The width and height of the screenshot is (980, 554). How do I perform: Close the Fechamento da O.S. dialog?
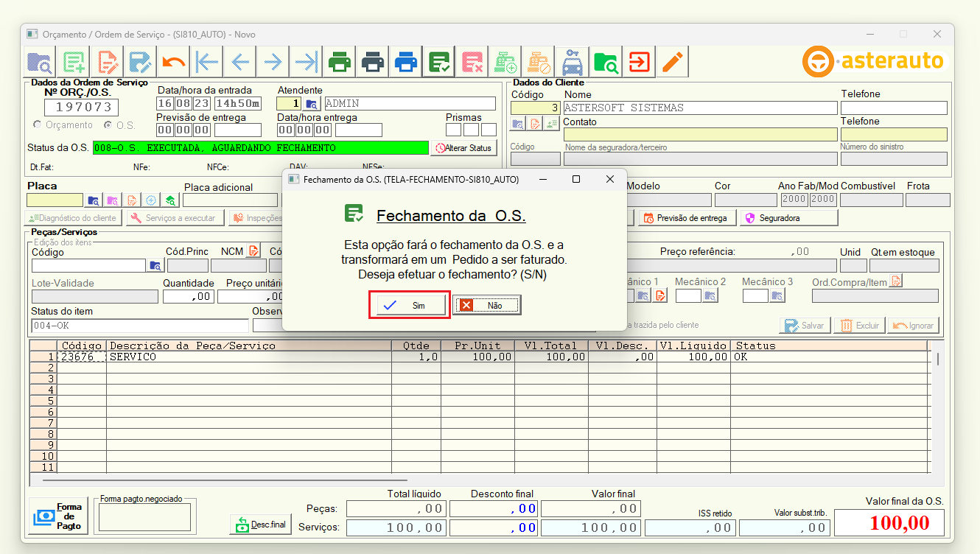pos(610,179)
